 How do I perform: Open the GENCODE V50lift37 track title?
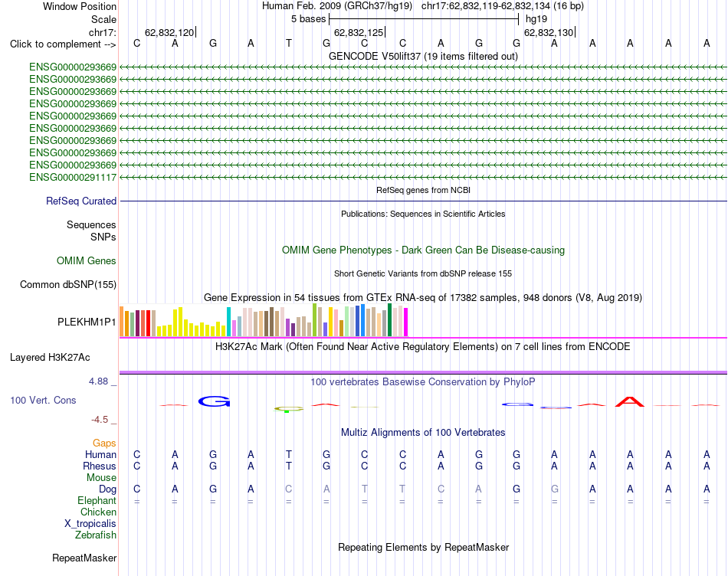(x=423, y=56)
